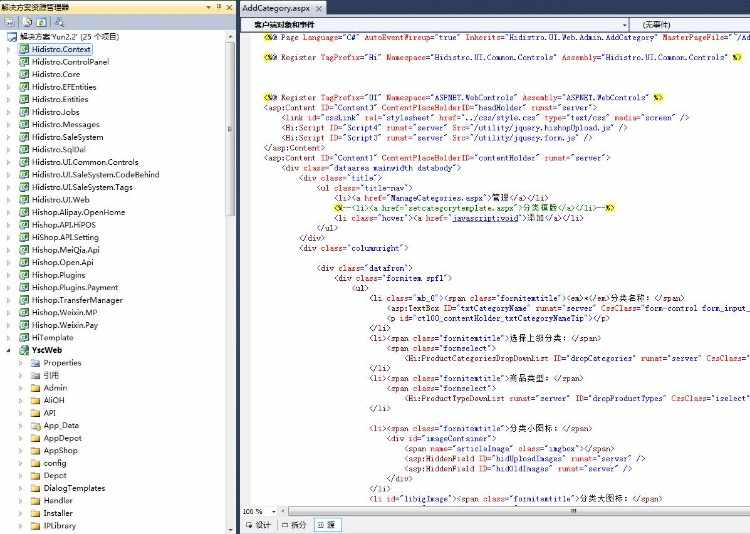Click the Hidistro.Core project icon
The height and width of the screenshot is (534, 750).
(x=24, y=74)
